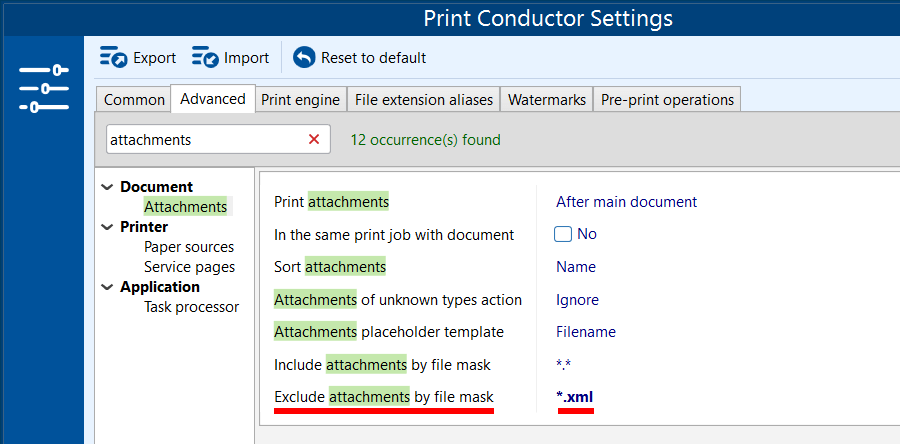Click the Import icon in toolbar
The image size is (900, 444).
coord(205,58)
